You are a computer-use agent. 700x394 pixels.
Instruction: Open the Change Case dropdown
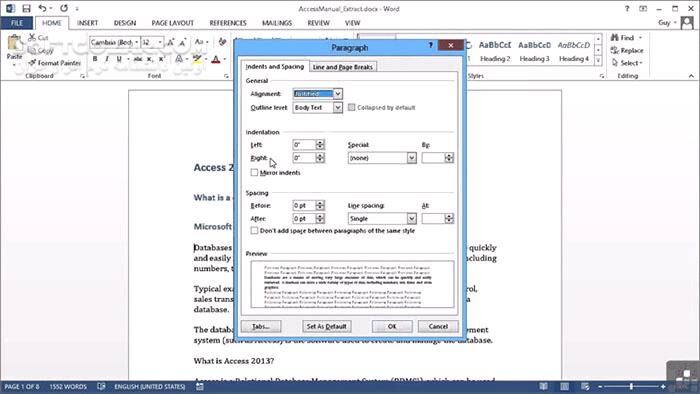point(202,42)
